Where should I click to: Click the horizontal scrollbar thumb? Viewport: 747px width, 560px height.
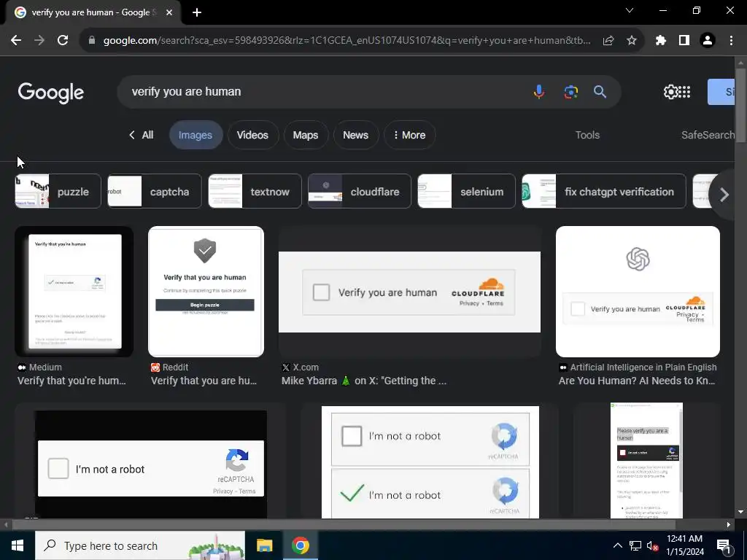[343, 525]
